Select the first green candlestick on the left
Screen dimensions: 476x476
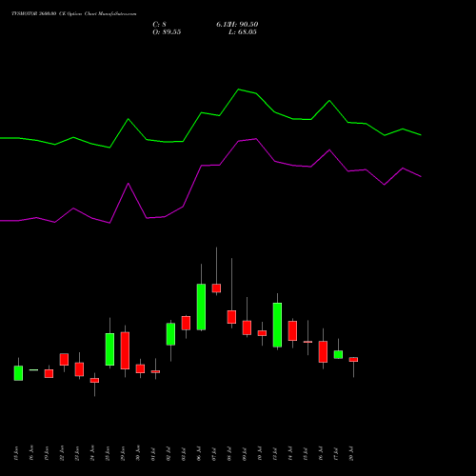point(18,373)
